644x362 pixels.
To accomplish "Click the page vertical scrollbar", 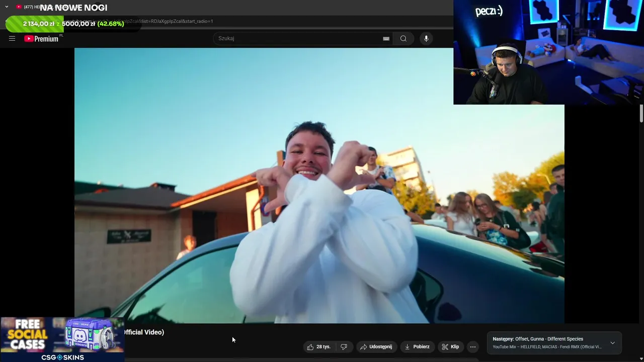I will click(641, 113).
